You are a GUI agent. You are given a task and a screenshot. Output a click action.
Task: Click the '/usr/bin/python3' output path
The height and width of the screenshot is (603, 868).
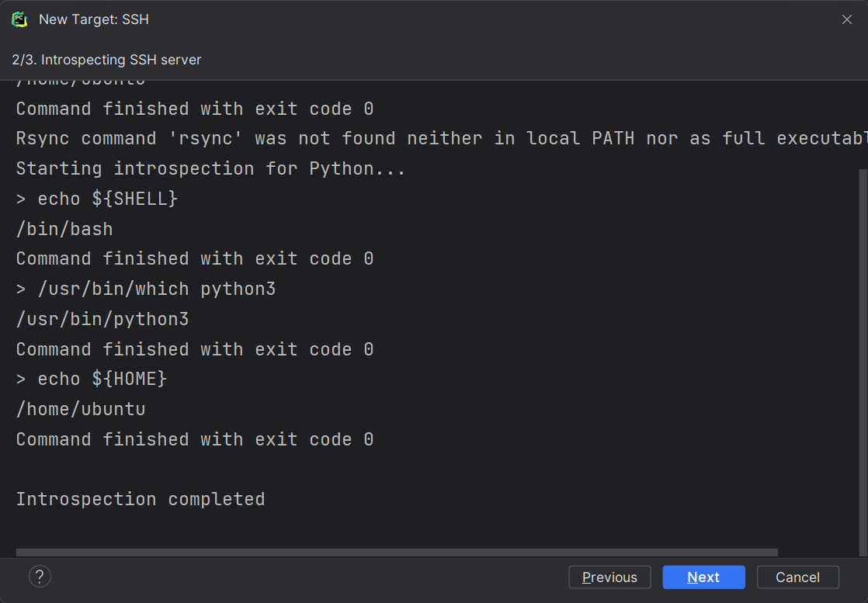click(102, 319)
